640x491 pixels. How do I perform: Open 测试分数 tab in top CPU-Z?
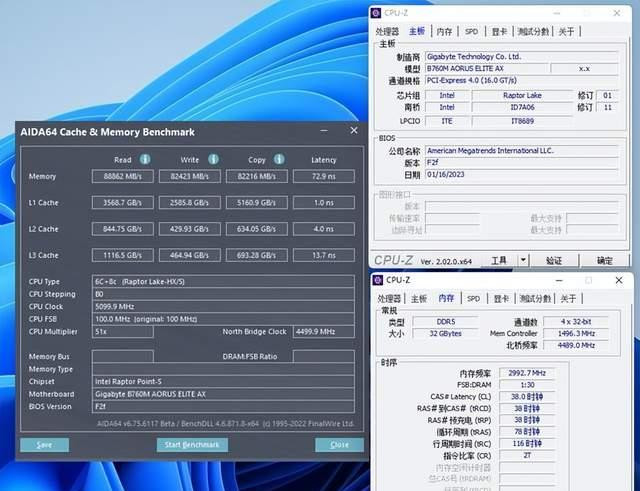[533, 31]
